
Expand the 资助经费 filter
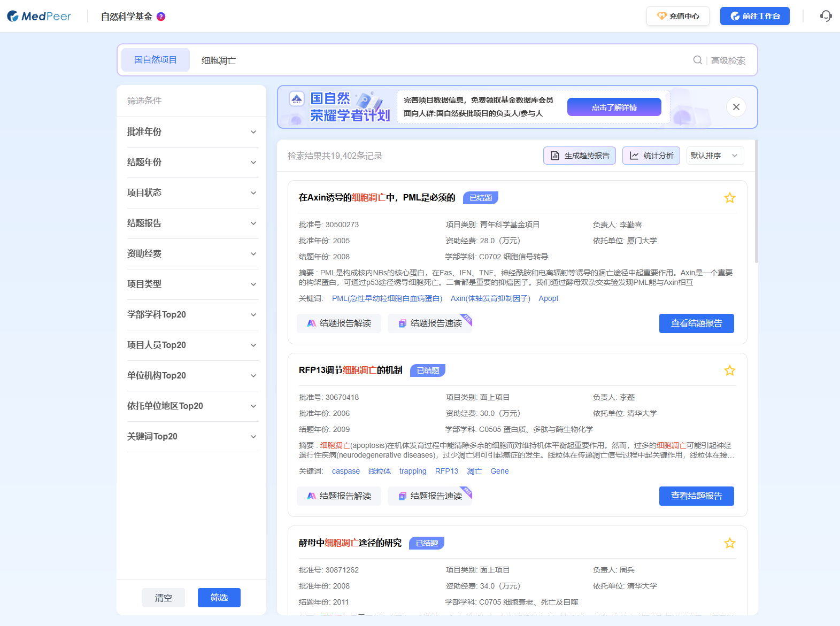192,254
